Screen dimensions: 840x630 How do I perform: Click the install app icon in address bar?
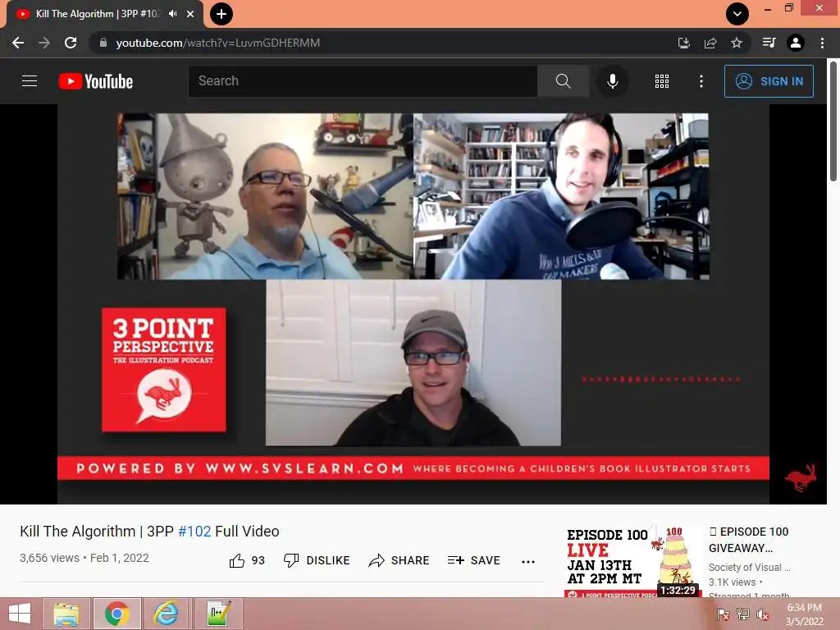click(684, 43)
